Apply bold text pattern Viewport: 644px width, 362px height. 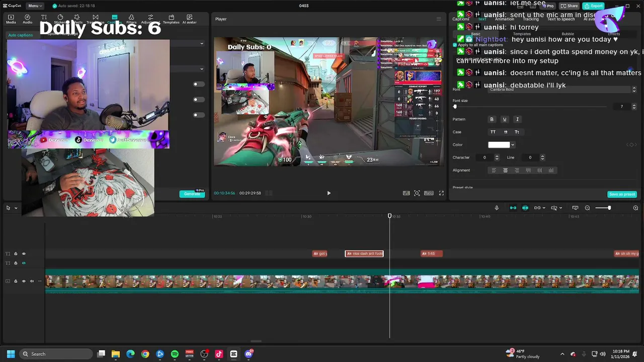(492, 119)
